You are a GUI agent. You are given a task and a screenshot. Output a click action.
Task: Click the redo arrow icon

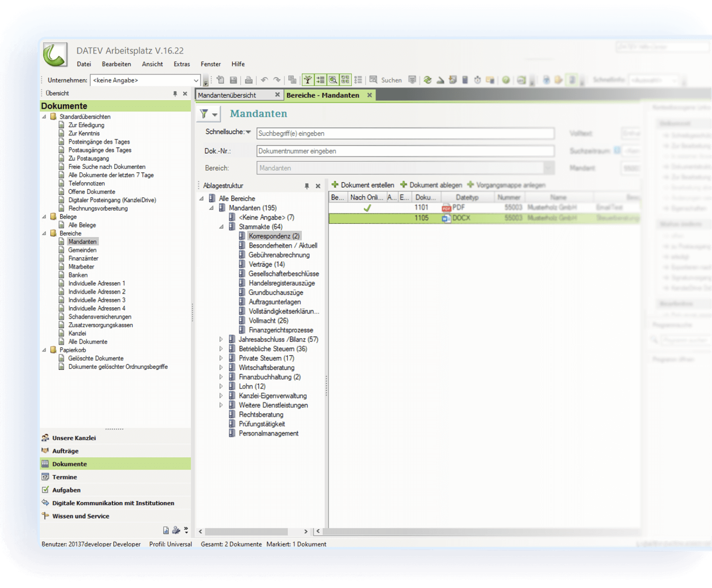277,80
